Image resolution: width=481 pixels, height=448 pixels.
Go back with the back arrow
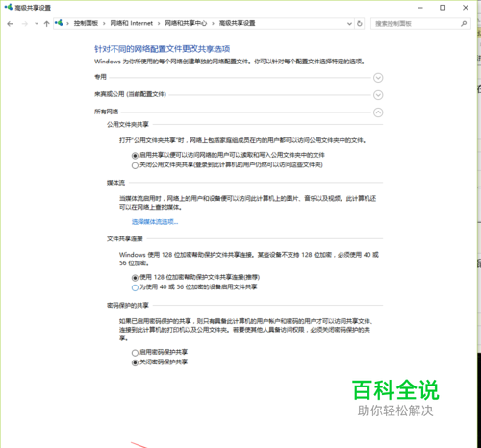(11, 24)
